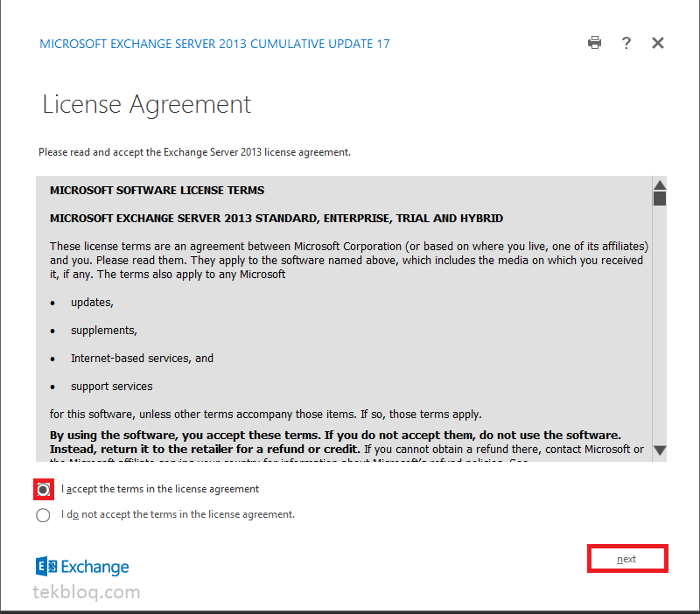Select I do not accept the terms radio button
Image resolution: width=700 pixels, height=614 pixels.
point(43,515)
